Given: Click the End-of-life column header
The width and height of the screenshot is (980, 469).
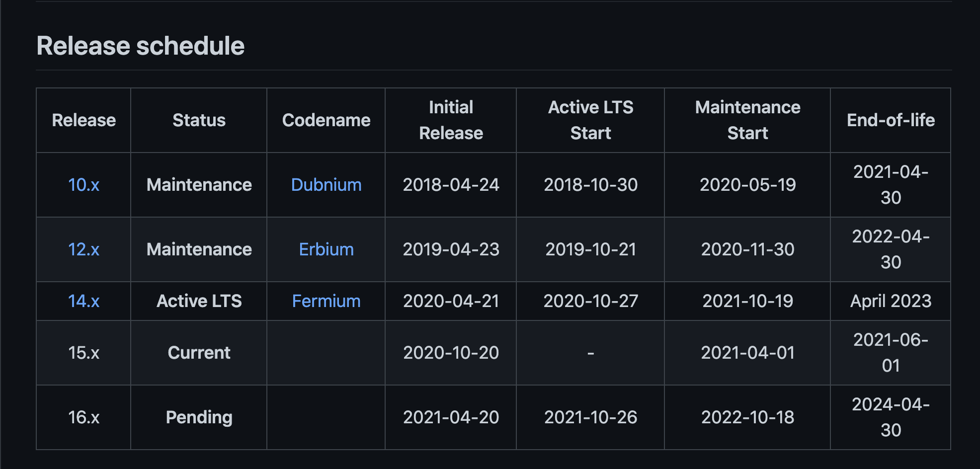Looking at the screenshot, I should coord(891,120).
